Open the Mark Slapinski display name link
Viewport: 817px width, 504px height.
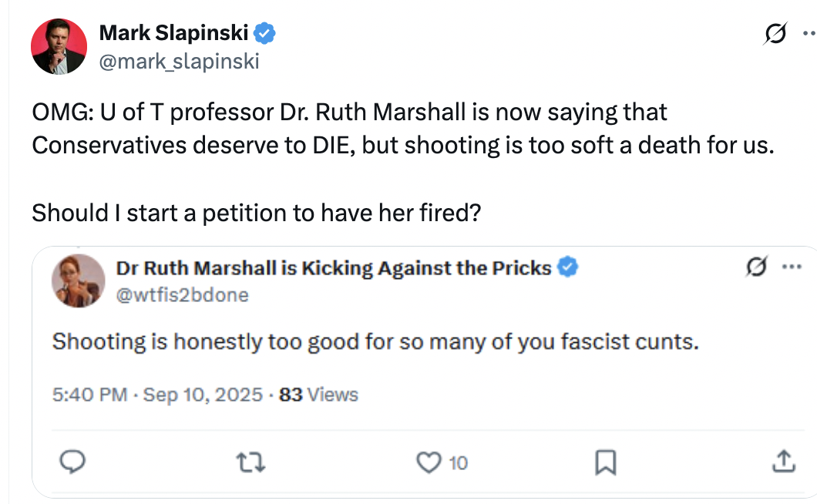click(174, 34)
